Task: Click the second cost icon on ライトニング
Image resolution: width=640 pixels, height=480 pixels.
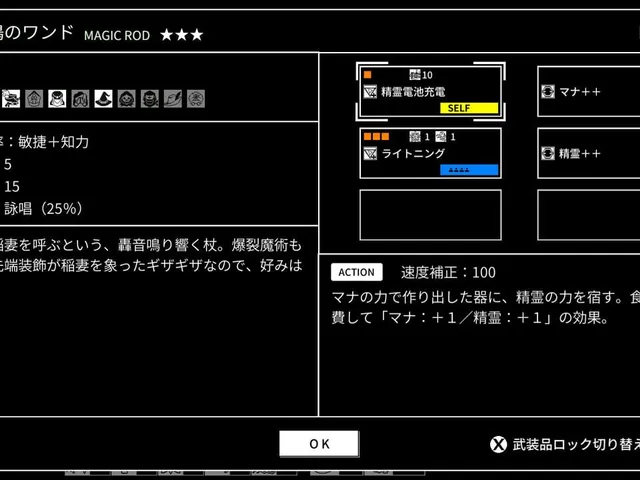Action: pyautogui.click(x=441, y=137)
